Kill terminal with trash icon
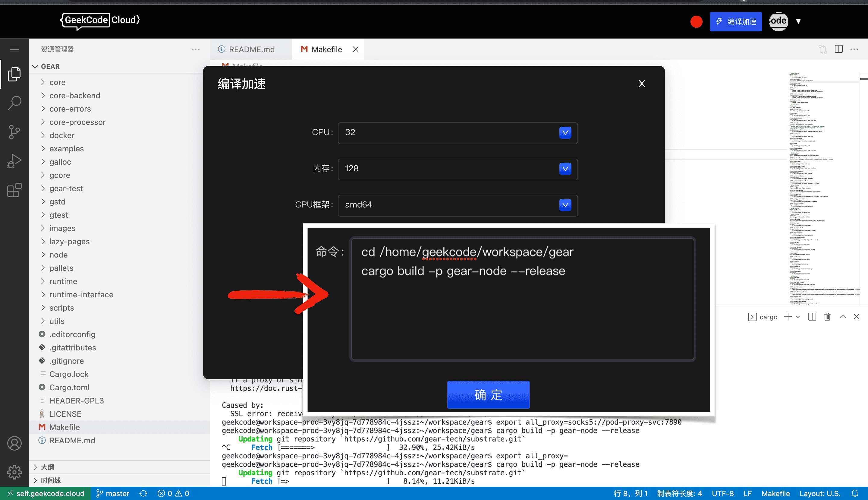The width and height of the screenshot is (868, 500). point(827,317)
